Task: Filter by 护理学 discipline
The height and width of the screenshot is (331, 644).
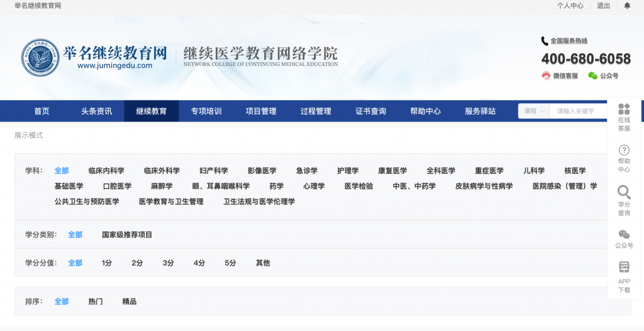Action: (348, 171)
